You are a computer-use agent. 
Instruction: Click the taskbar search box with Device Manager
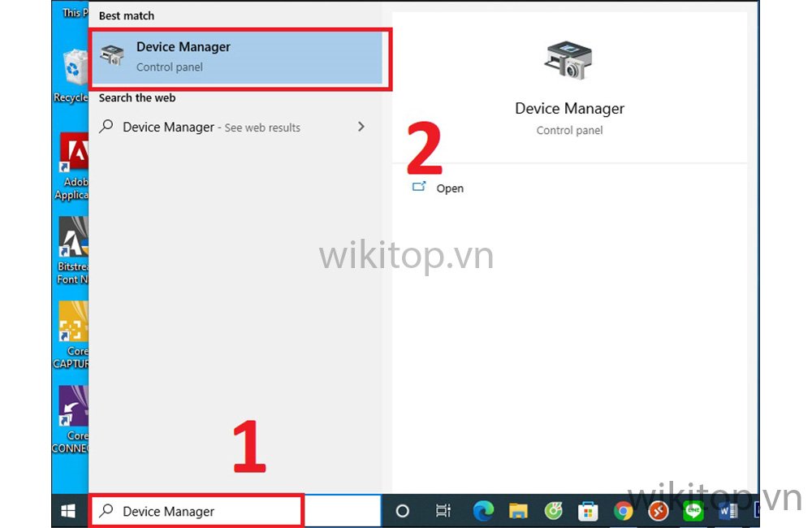coord(197,511)
